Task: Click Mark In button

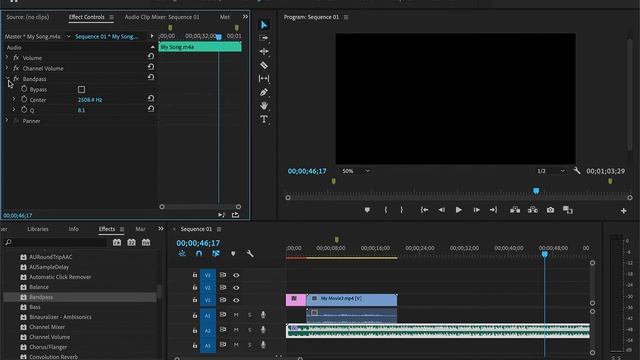Action: tap(386, 210)
